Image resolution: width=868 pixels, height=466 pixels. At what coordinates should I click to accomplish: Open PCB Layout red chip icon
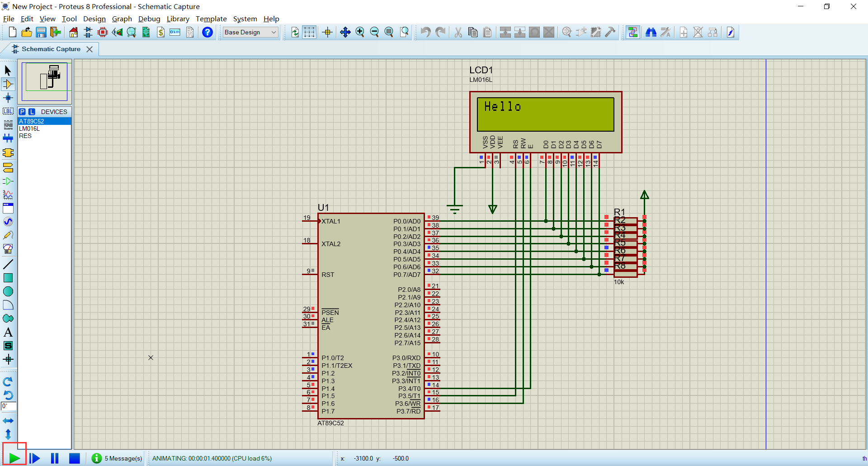(x=103, y=32)
